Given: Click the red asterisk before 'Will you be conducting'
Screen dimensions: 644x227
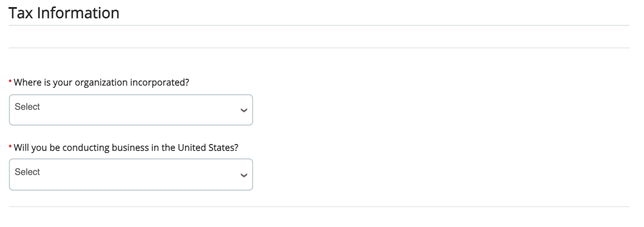Looking at the screenshot, I should tap(11, 148).
